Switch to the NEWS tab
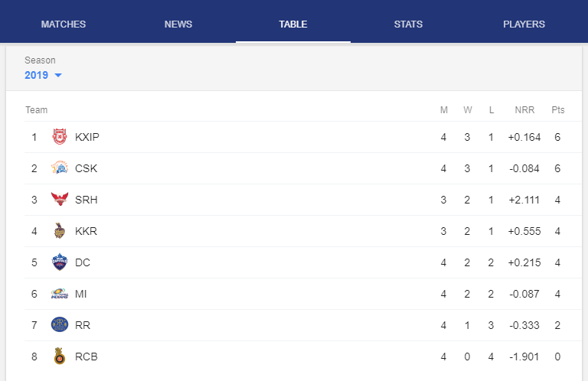 pyautogui.click(x=178, y=24)
